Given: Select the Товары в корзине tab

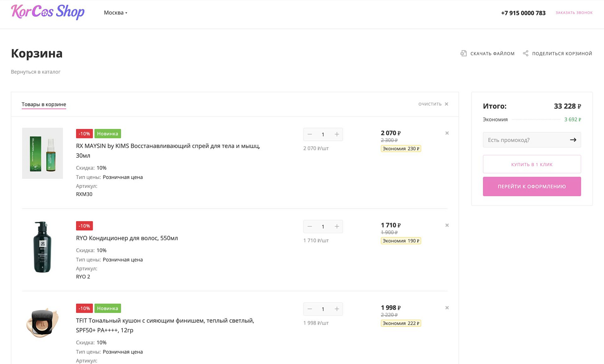Looking at the screenshot, I should (44, 105).
